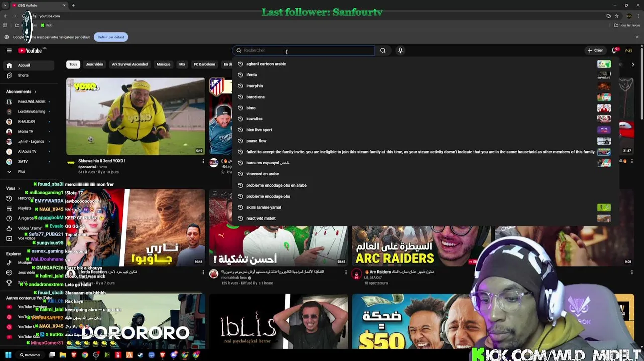
Task: Open Chrome three-dot menu
Action: click(x=638, y=16)
